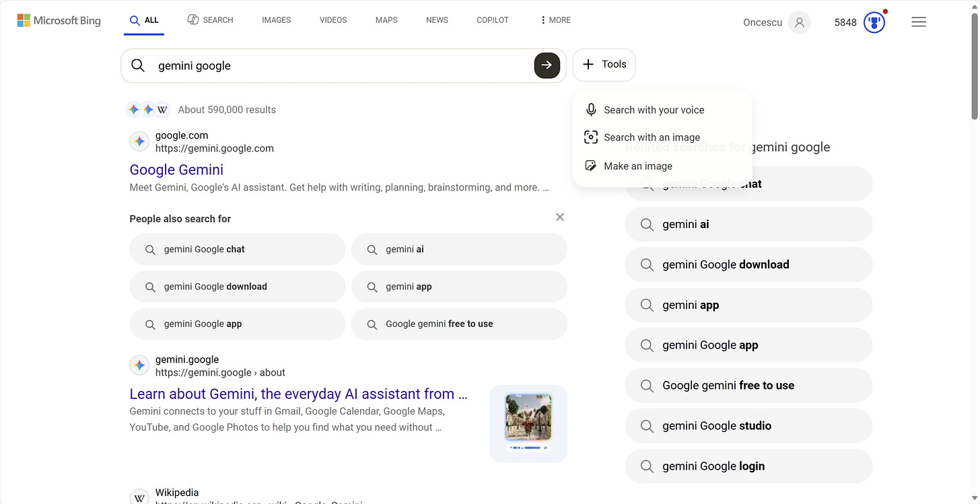This screenshot has width=980, height=504.
Task: Click the https://gemini.google › about URL
Action: pos(220,372)
